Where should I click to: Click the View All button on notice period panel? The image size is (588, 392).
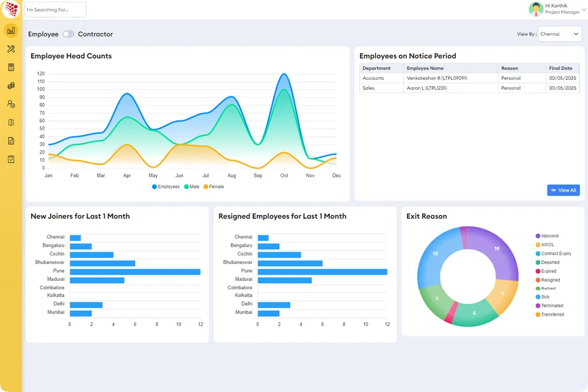pos(563,190)
